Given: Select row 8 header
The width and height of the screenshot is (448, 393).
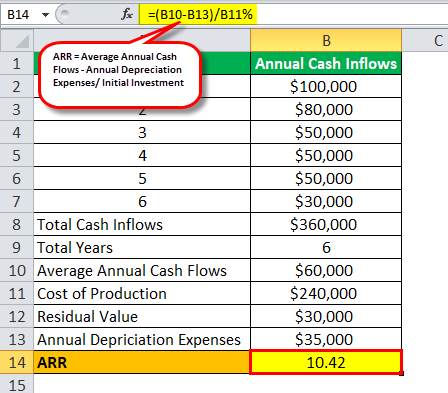Looking at the screenshot, I should coord(17,225).
